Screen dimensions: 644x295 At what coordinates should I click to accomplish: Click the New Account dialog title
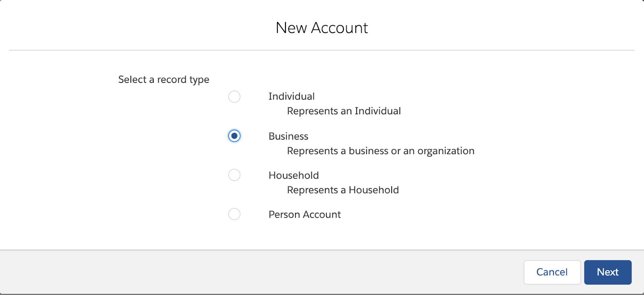tap(322, 28)
